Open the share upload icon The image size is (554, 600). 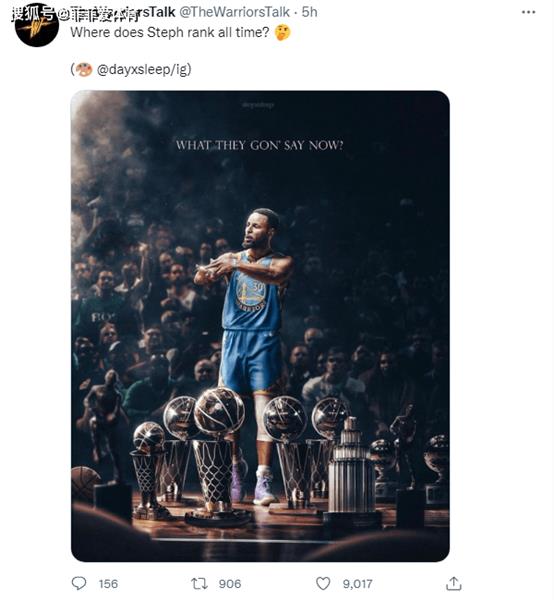click(454, 584)
